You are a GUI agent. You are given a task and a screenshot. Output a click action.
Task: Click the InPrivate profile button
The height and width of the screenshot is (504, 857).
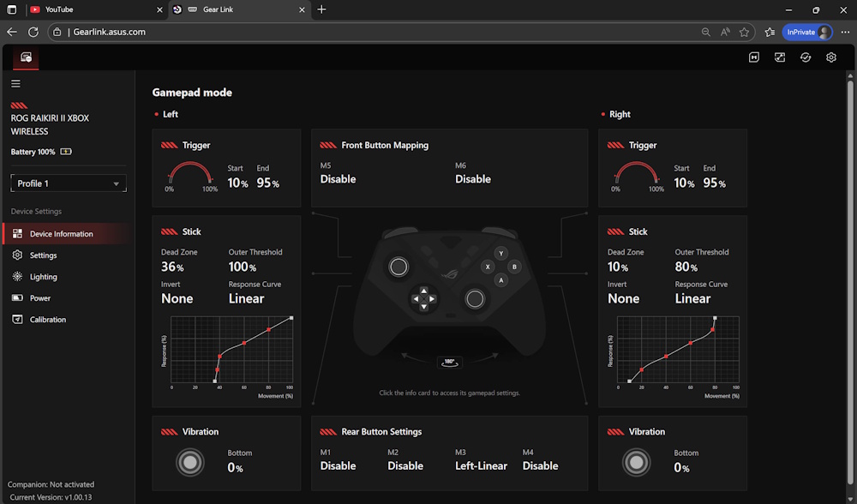807,33
